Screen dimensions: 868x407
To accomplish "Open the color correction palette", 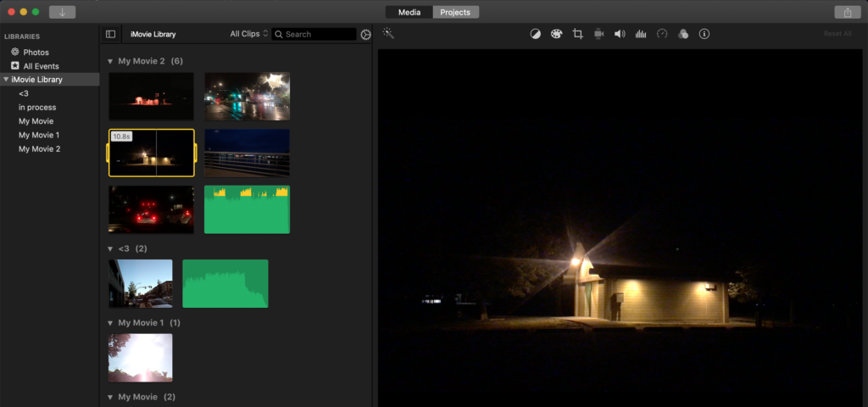I will [x=556, y=34].
